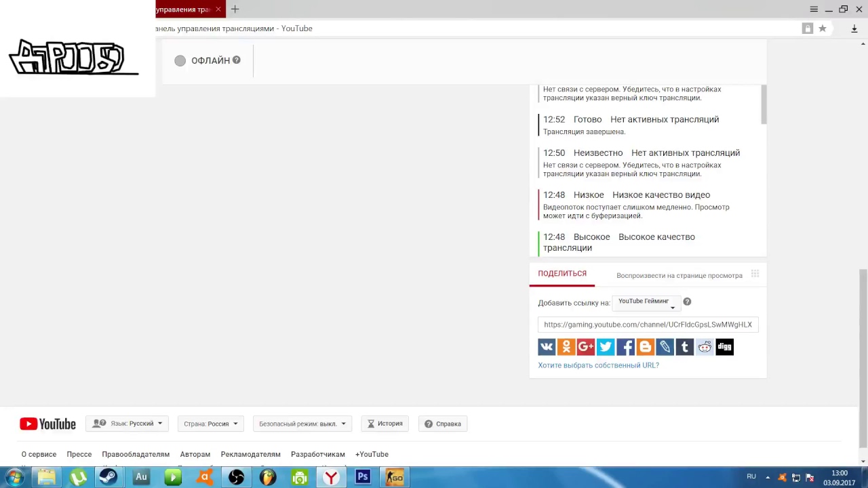The image size is (868, 488).
Task: Click the page title in address bar
Action: 234,28
